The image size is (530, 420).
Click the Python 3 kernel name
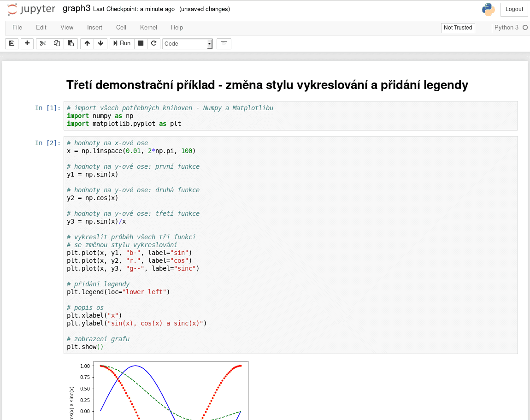pos(506,27)
